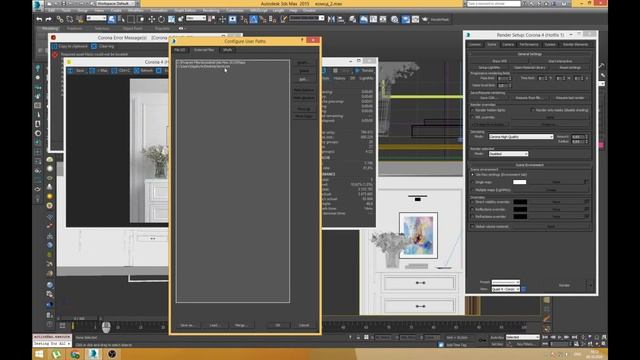
Task: Click Refresh in Corona VFB toolbar
Action: (x=143, y=71)
